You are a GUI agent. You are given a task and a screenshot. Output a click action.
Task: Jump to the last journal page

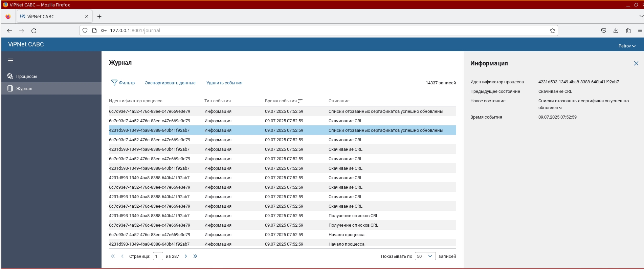pos(195,256)
